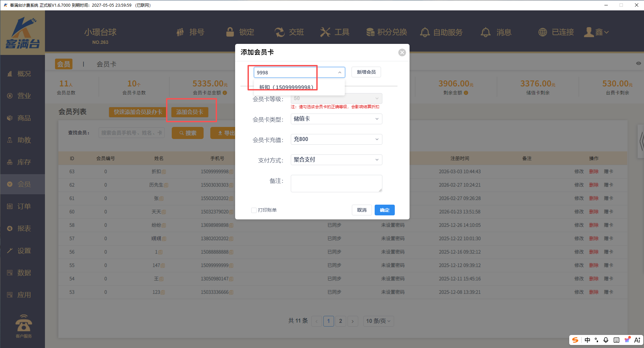This screenshot has height=348, width=644.
Task: Click the 锁定 lock icon
Action: tap(230, 32)
